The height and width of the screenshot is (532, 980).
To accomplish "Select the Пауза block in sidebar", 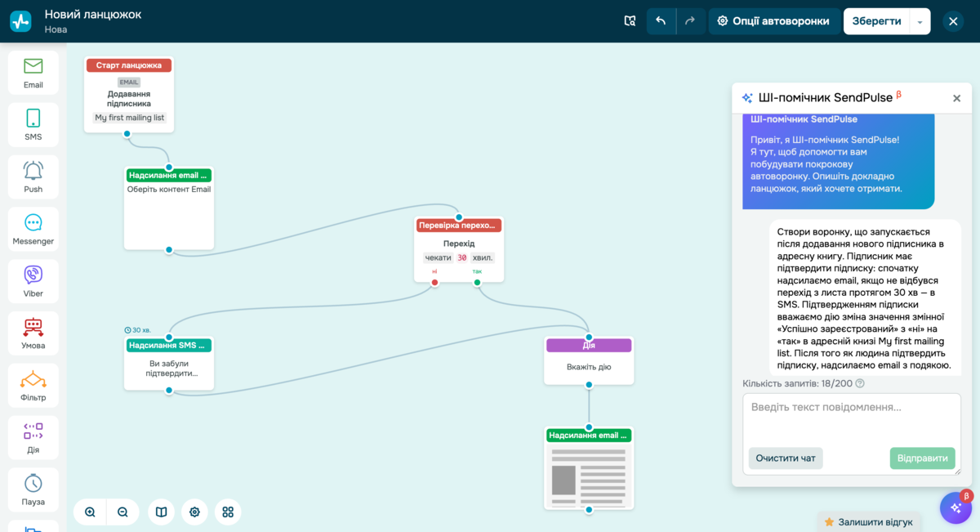I will pyautogui.click(x=33, y=490).
